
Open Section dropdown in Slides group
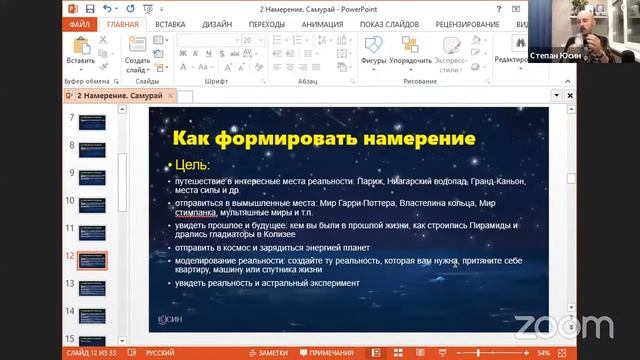tap(161, 67)
